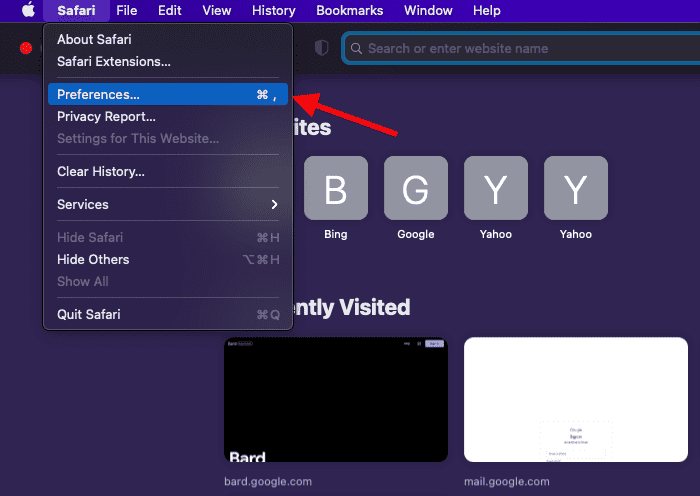The height and width of the screenshot is (496, 700).
Task: Click the red close window button
Action: pyautogui.click(x=26, y=48)
